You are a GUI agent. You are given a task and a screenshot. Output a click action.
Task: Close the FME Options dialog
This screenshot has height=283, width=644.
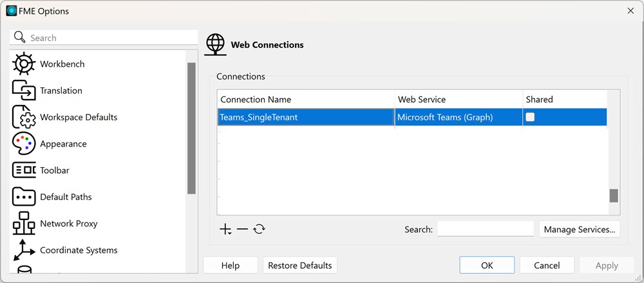point(630,11)
